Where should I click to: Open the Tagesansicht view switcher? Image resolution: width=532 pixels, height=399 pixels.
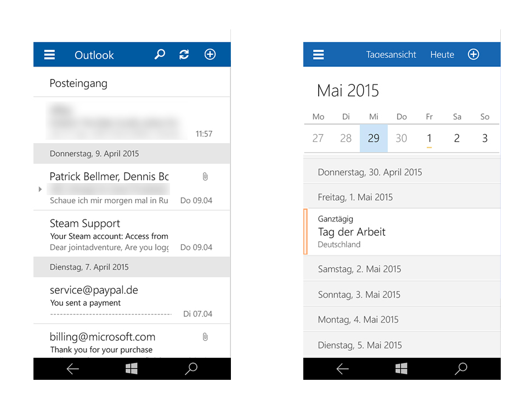pos(391,55)
